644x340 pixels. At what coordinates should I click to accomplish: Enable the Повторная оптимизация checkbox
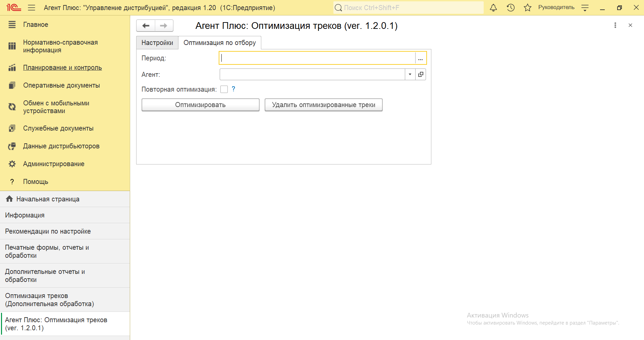[224, 89]
